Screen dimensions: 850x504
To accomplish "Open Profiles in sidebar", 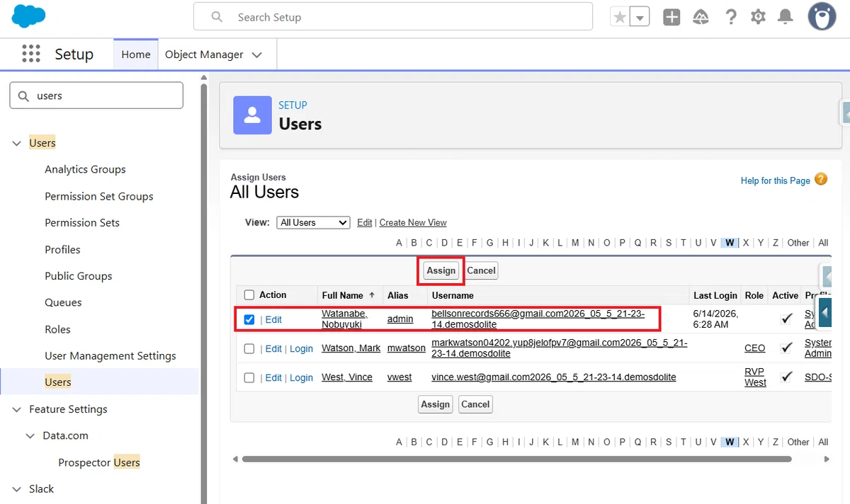I will point(62,249).
